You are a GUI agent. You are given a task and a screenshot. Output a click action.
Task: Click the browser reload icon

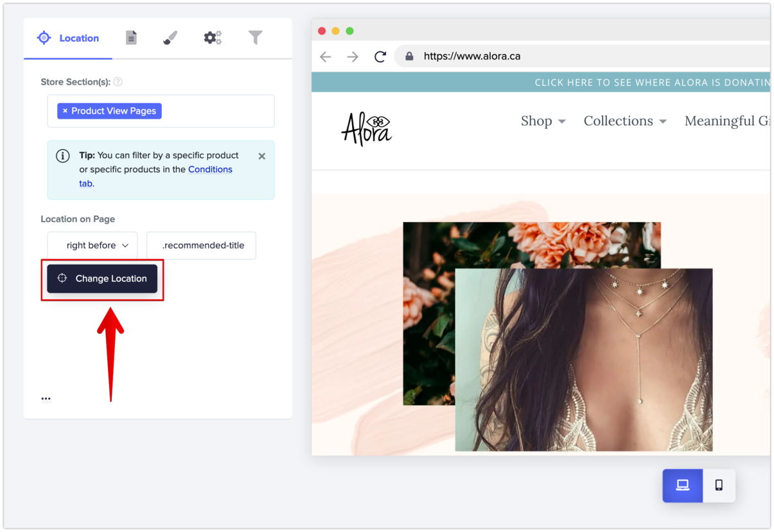[380, 56]
